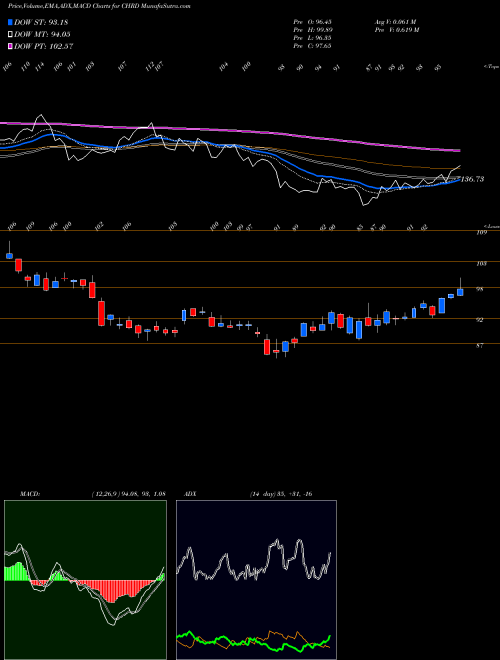500x660 pixels.
Task: Click the 92 price axis label
Action: click(480, 320)
